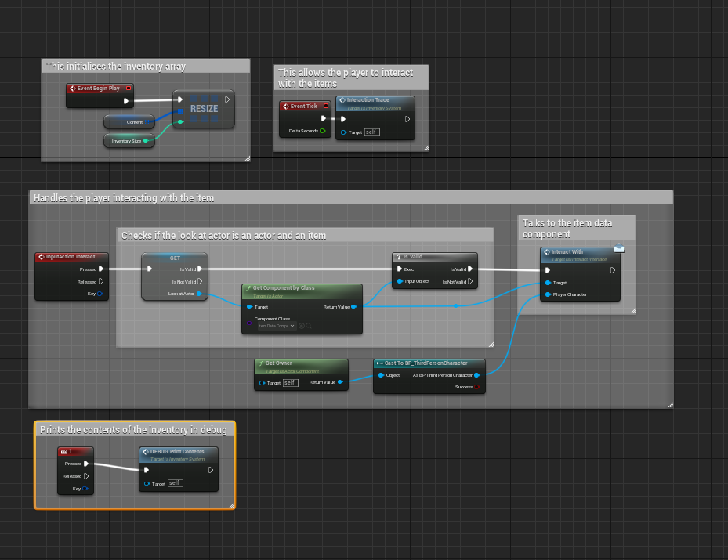This screenshot has width=728, height=560.
Task: Click the cast arrow icon on Cast To BP_ThirdPersonCharacter
Action: point(379,363)
